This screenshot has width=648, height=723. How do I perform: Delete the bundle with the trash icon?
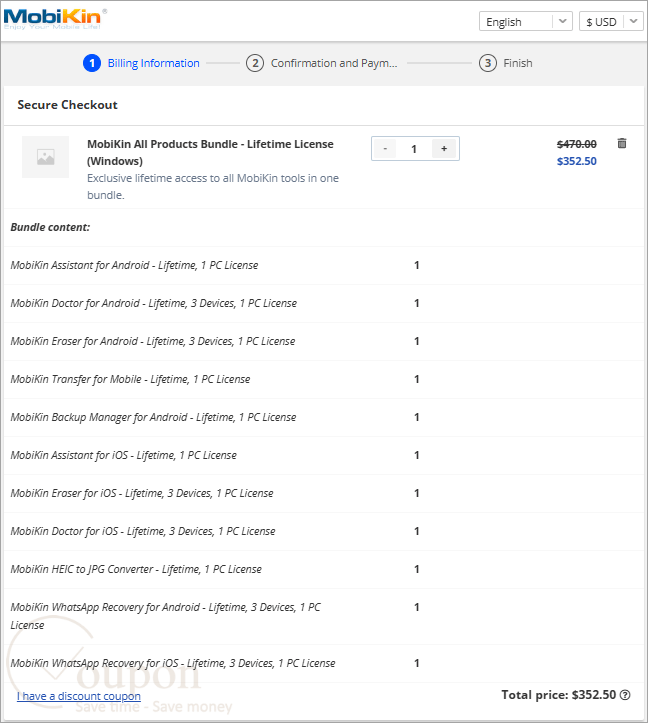tap(622, 143)
